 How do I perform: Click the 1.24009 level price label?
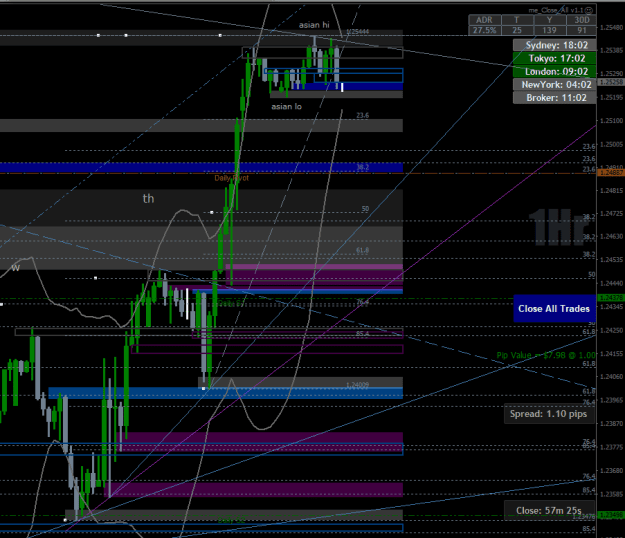(357, 385)
